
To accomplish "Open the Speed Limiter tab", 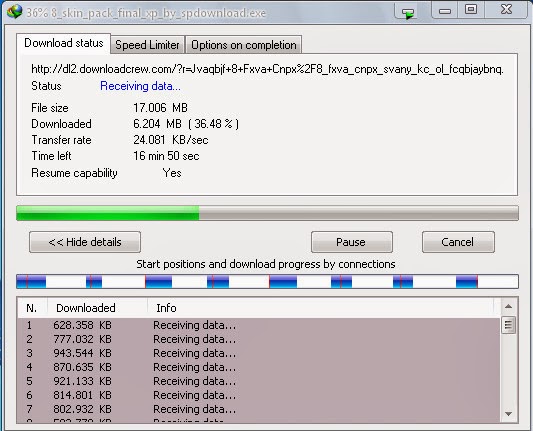I will coord(147,45).
